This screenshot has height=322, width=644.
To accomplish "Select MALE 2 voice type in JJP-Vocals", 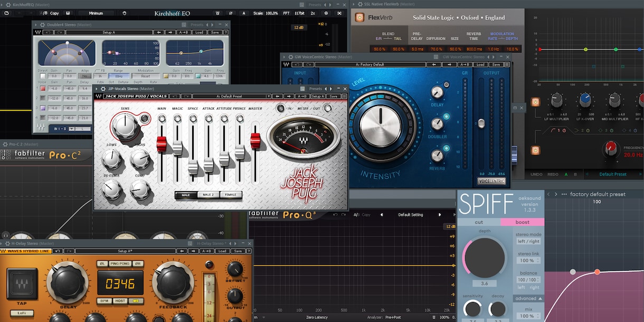I will tap(208, 195).
